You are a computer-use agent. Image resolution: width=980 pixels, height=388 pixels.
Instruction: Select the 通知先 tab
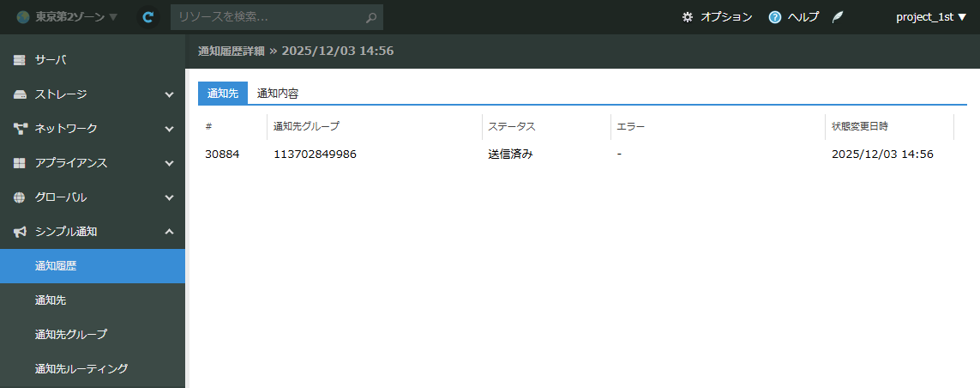click(222, 94)
